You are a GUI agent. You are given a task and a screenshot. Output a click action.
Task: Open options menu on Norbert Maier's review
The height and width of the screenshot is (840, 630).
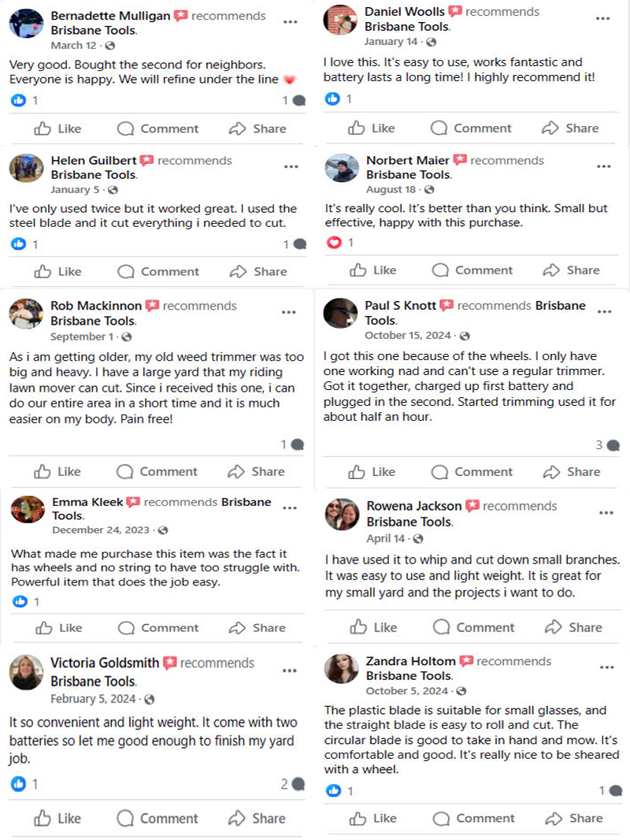[604, 167]
